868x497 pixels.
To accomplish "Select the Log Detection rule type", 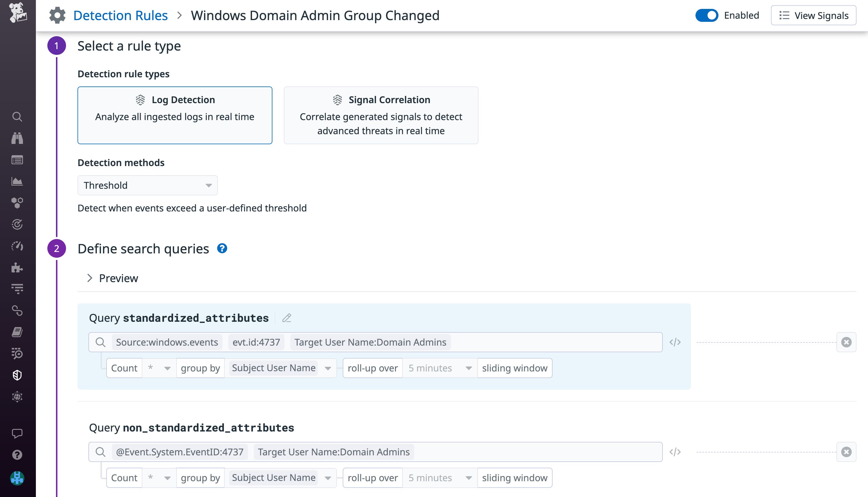I will coord(175,115).
